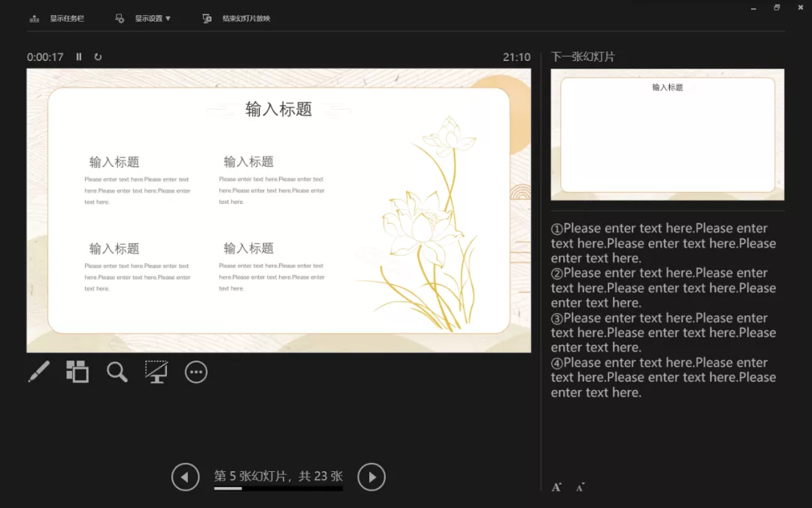Screen dimensions: 812x508
Task: Decrease the notes text size
Action: pos(580,487)
